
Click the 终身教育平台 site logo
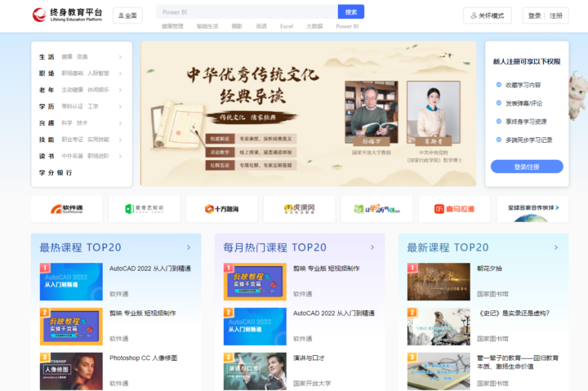[x=68, y=15]
